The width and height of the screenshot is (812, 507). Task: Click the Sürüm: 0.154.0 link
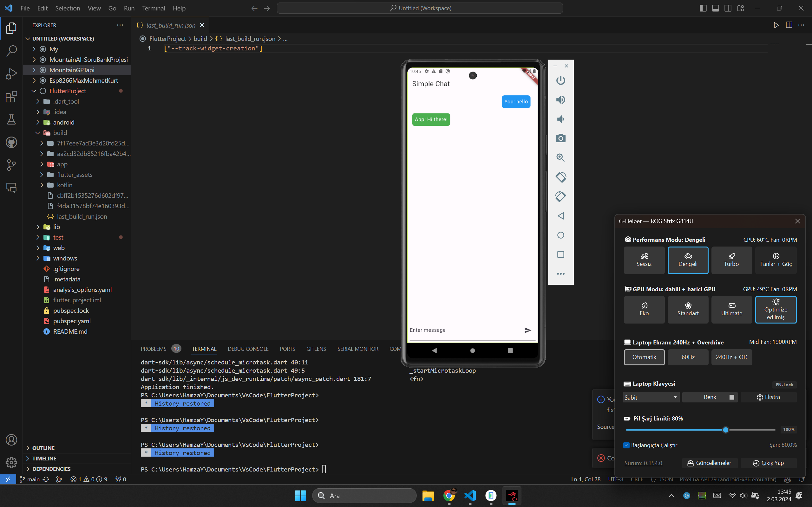643,463
